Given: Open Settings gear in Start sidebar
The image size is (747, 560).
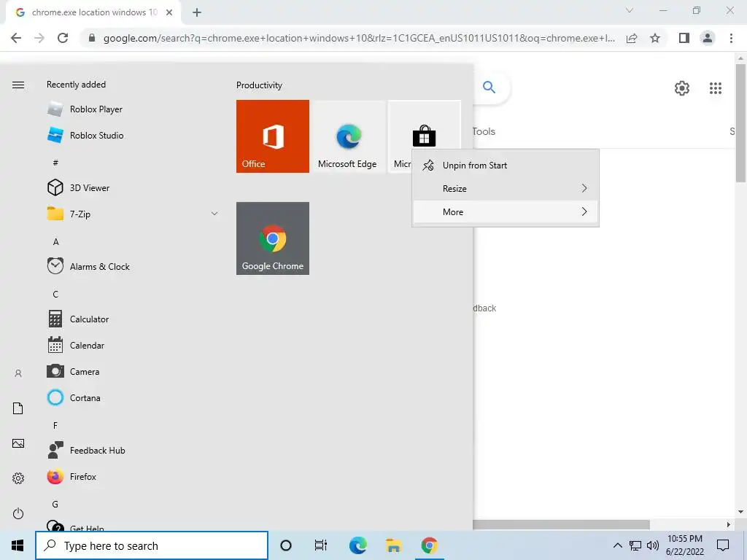Looking at the screenshot, I should coord(18,478).
